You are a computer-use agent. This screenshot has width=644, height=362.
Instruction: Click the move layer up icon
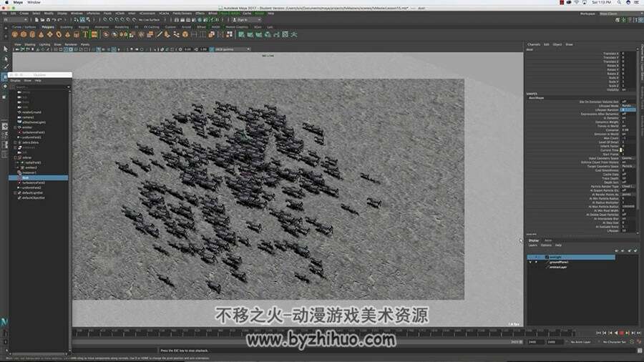coord(617,250)
